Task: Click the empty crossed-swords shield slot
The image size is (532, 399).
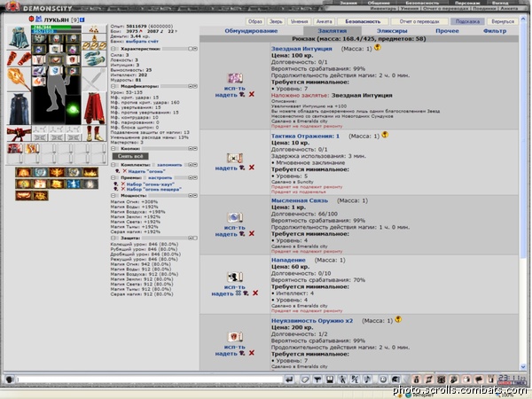Action: click(x=94, y=80)
